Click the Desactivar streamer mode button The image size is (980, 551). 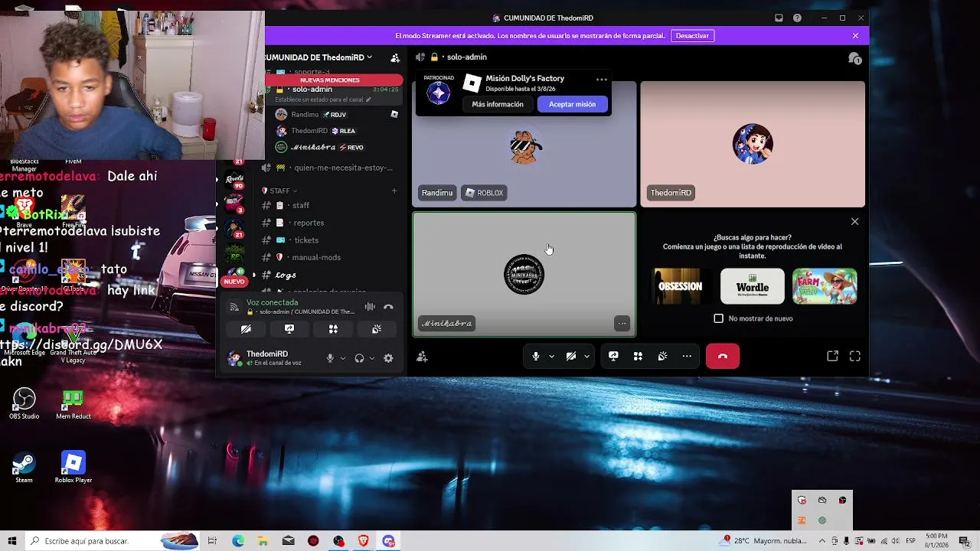coord(692,36)
